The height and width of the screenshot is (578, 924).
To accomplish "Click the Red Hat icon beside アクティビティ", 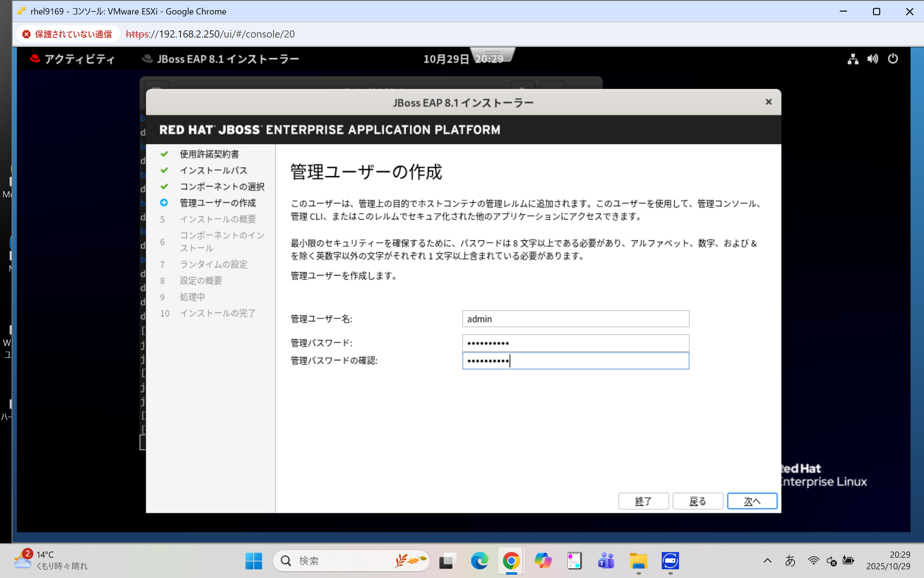I will (x=34, y=58).
